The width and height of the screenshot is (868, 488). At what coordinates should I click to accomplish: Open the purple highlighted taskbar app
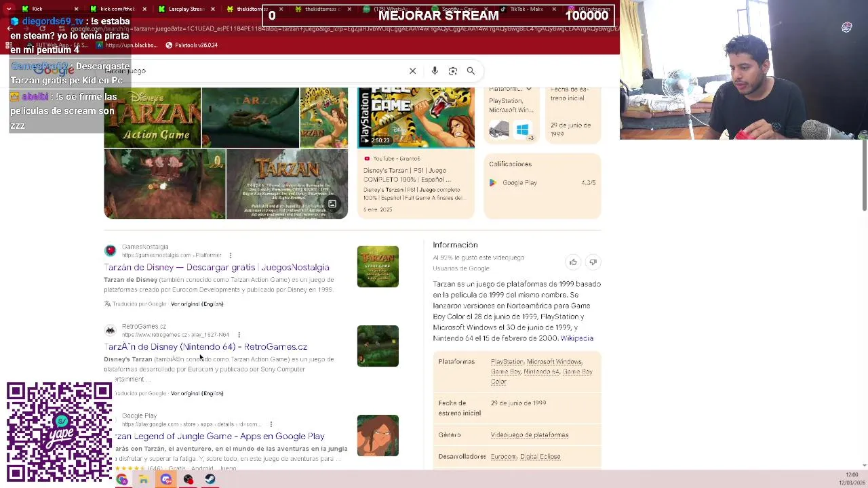(x=166, y=479)
